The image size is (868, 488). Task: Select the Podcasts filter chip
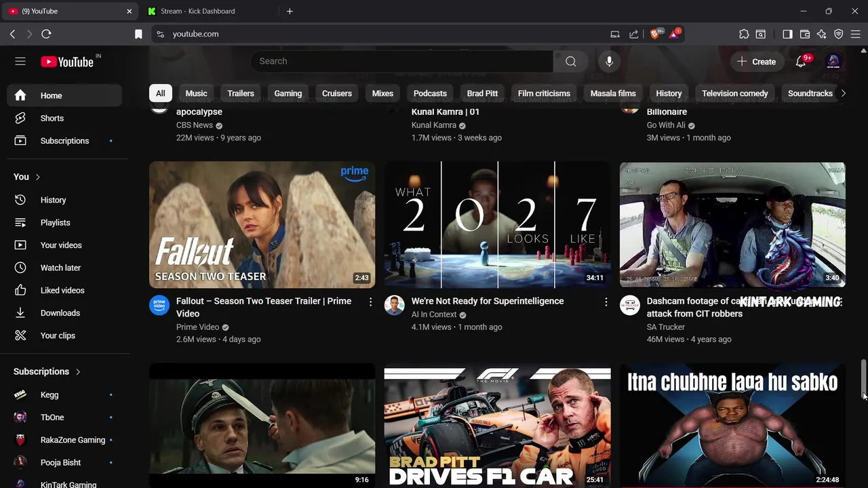click(430, 94)
